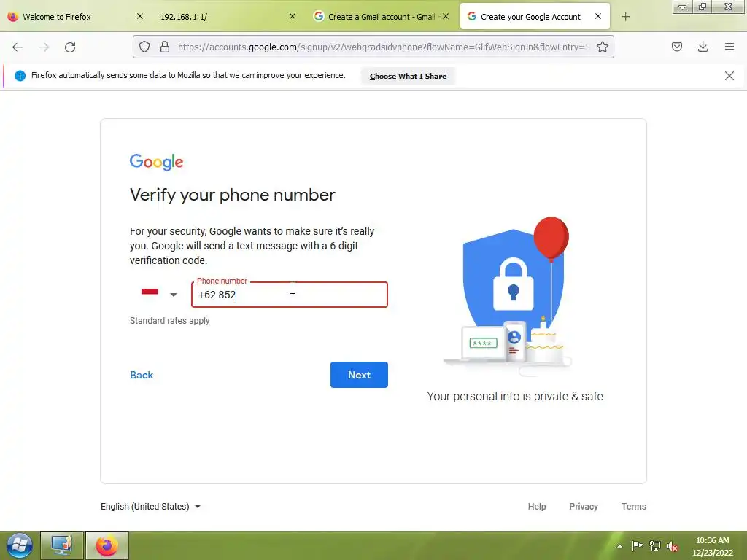Click the Back link
This screenshot has height=560, width=747.
click(142, 375)
